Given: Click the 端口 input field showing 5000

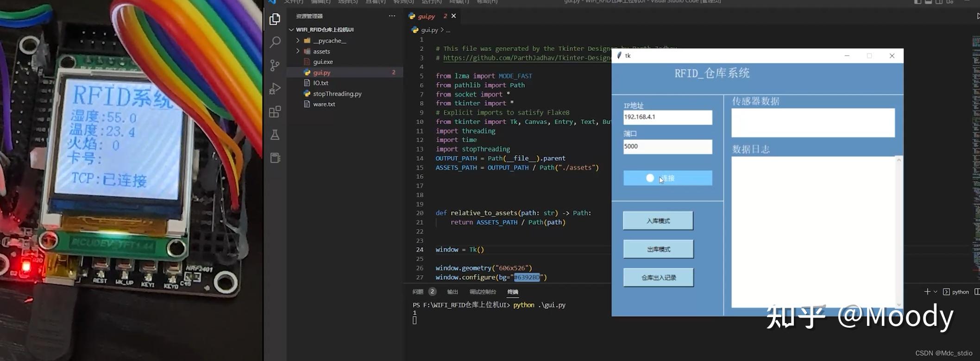Looking at the screenshot, I should 667,147.
